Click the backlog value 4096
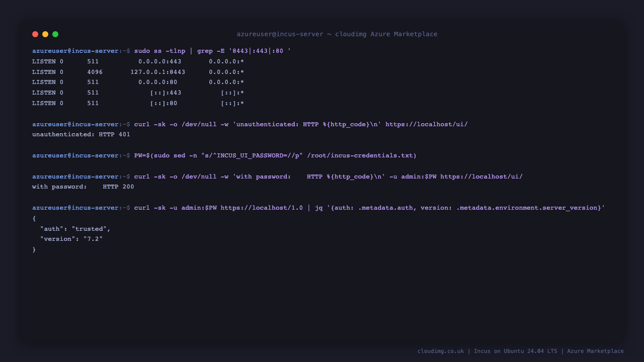This screenshot has height=362, width=644. [x=95, y=72]
